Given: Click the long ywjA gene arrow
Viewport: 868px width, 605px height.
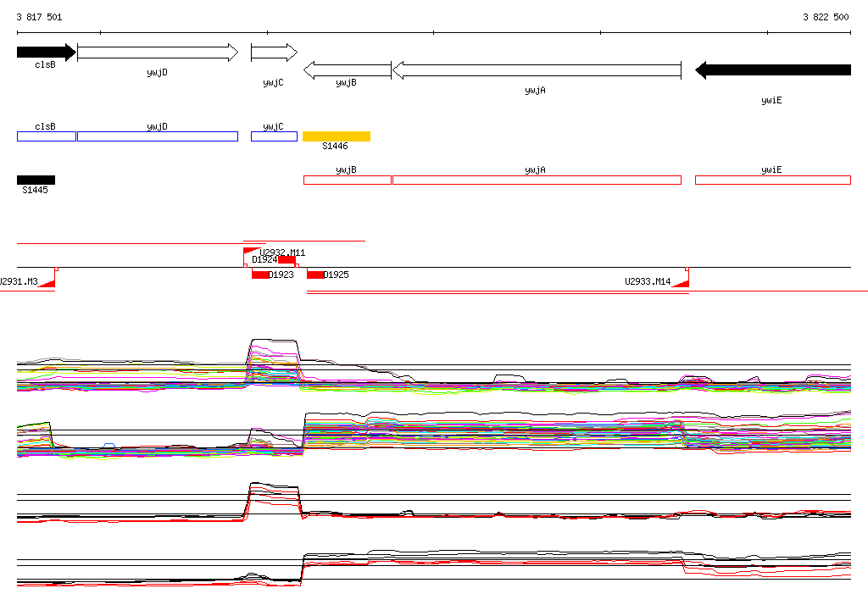Looking at the screenshot, I should 537,70.
